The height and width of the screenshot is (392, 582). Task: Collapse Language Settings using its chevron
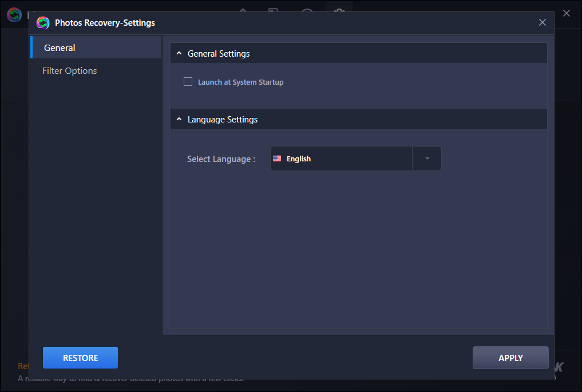[x=179, y=120]
